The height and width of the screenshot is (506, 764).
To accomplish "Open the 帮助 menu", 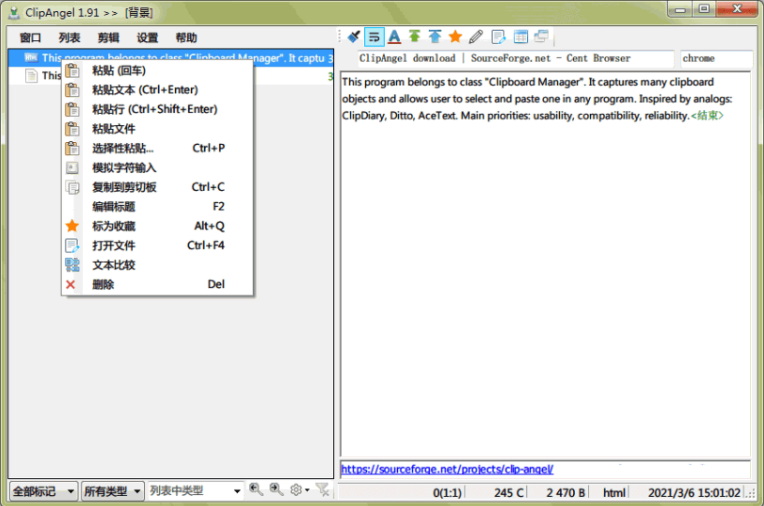I will tap(186, 38).
